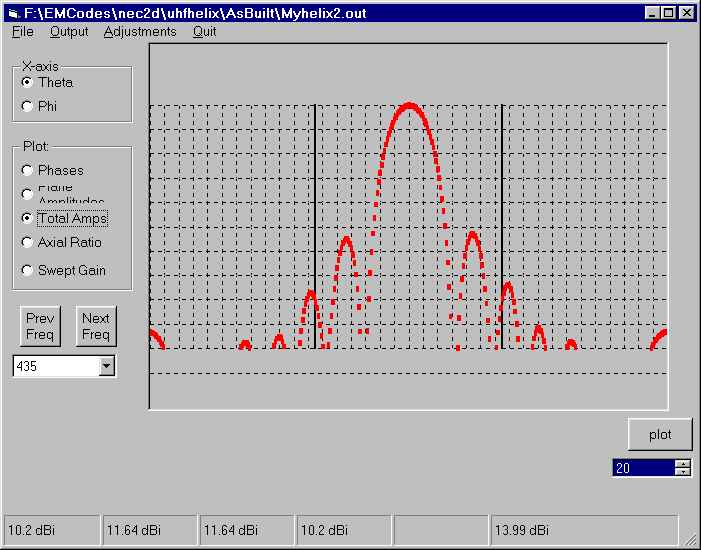
Task: Decrease the 20 value with down arrow
Action: click(683, 472)
